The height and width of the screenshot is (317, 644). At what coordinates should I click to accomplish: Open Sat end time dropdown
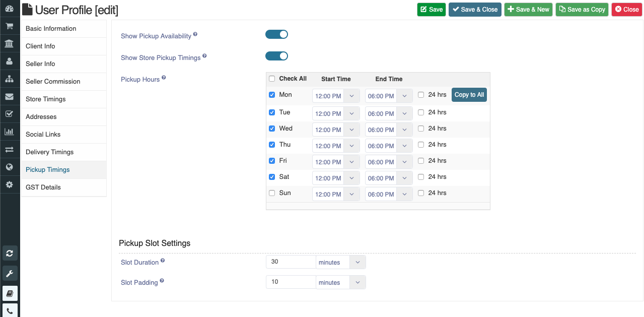click(389, 178)
